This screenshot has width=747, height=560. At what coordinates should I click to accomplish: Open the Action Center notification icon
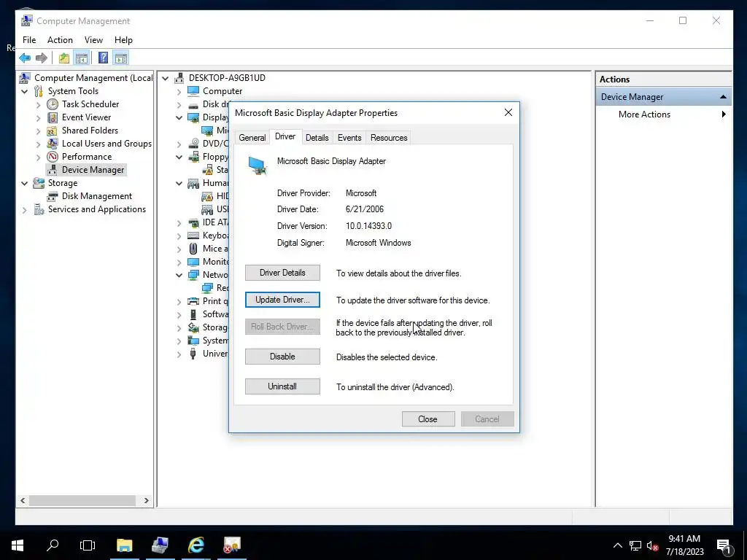coord(724,545)
